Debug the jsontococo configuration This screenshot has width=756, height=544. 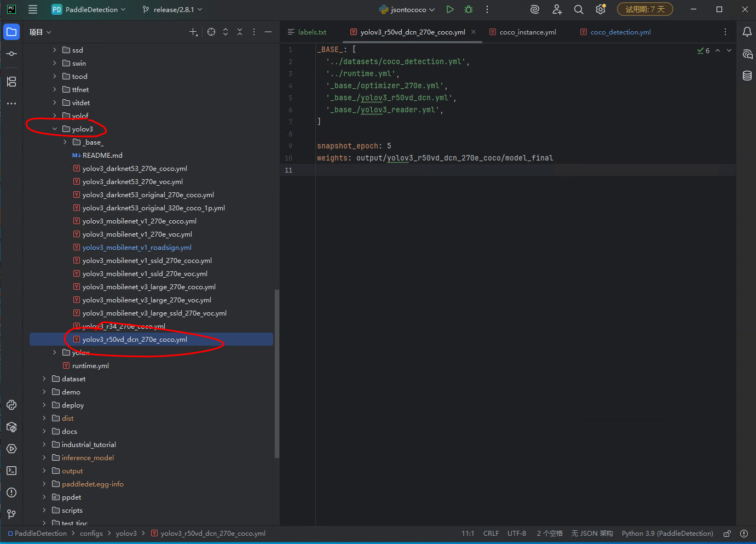[469, 9]
